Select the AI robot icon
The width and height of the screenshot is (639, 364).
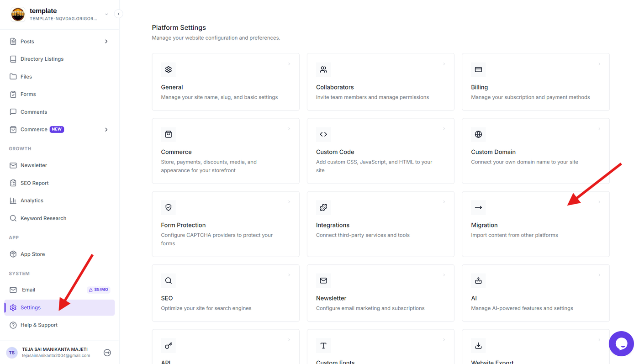[x=478, y=280]
